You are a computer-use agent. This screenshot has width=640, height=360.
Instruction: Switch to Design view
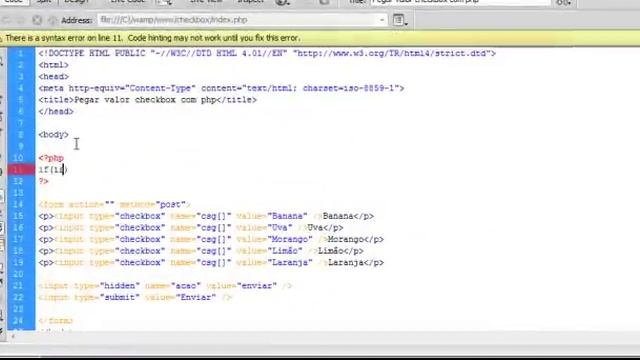pyautogui.click(x=76, y=2)
